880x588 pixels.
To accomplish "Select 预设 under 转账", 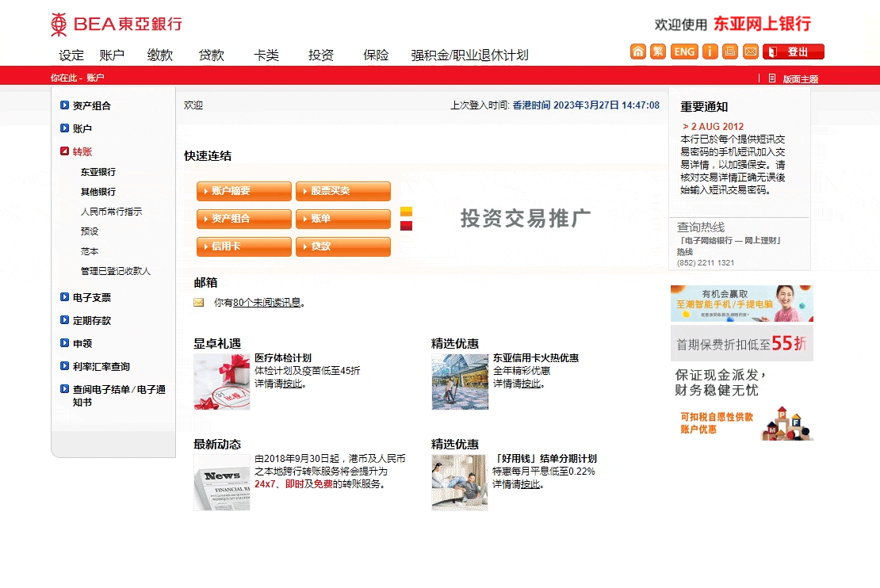I will (x=90, y=231).
